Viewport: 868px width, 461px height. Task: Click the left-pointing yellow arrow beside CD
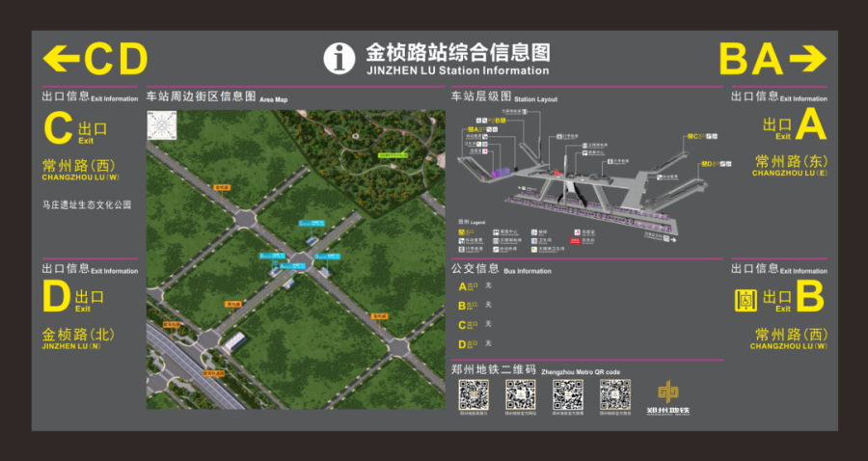point(61,59)
